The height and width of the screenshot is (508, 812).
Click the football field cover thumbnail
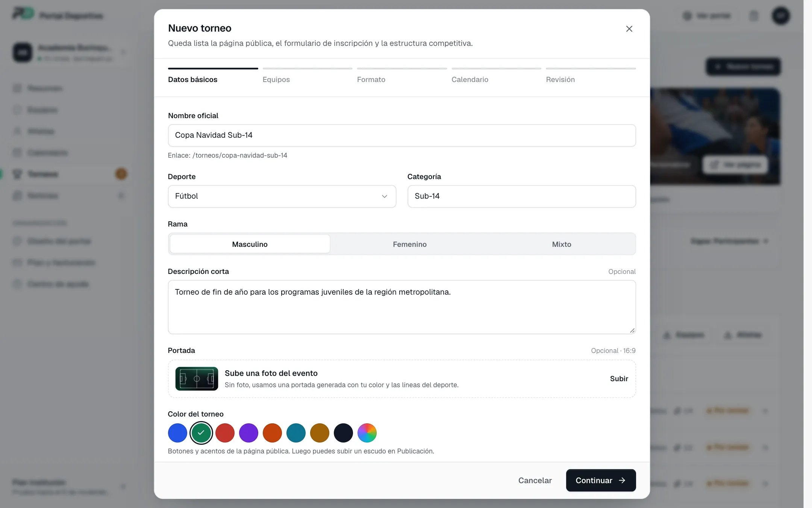197,379
